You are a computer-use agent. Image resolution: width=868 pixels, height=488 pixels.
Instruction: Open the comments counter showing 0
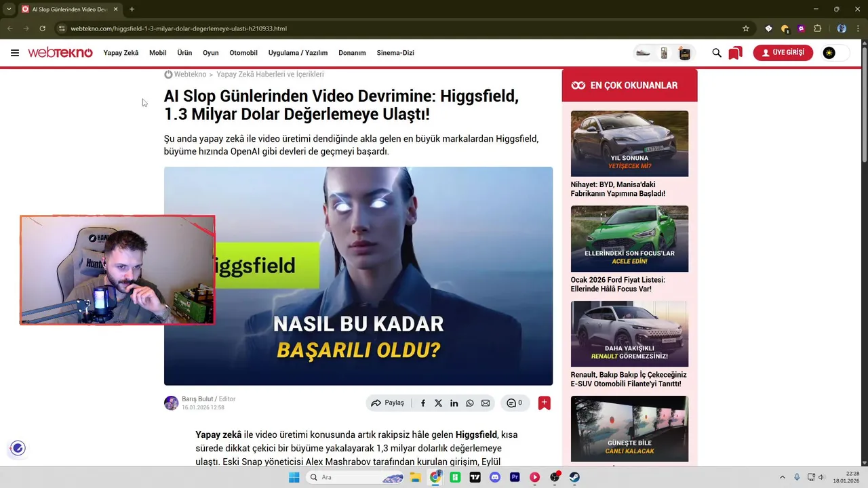point(515,403)
